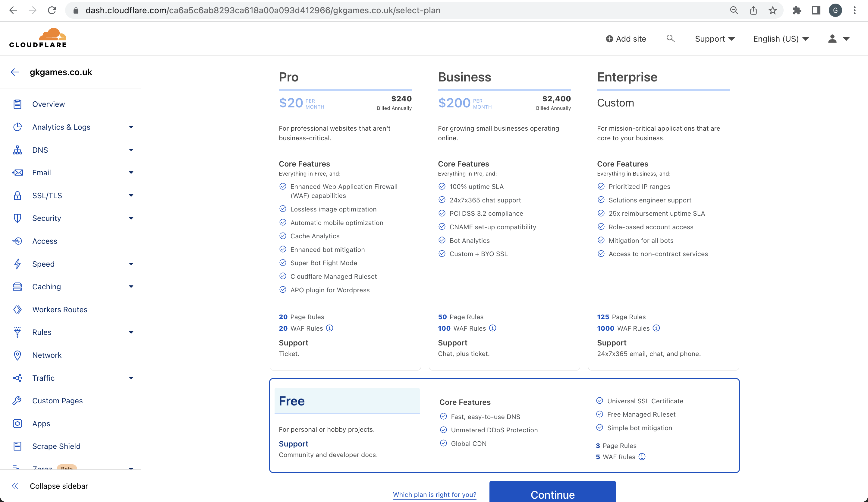
Task: Click the DNS sidebar icon
Action: [x=17, y=149]
